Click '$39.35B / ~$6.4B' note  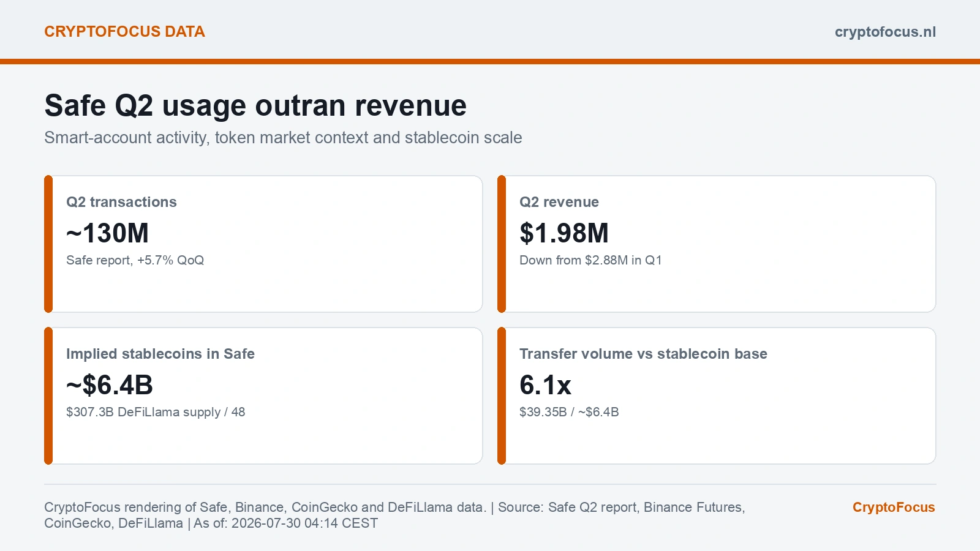(569, 412)
